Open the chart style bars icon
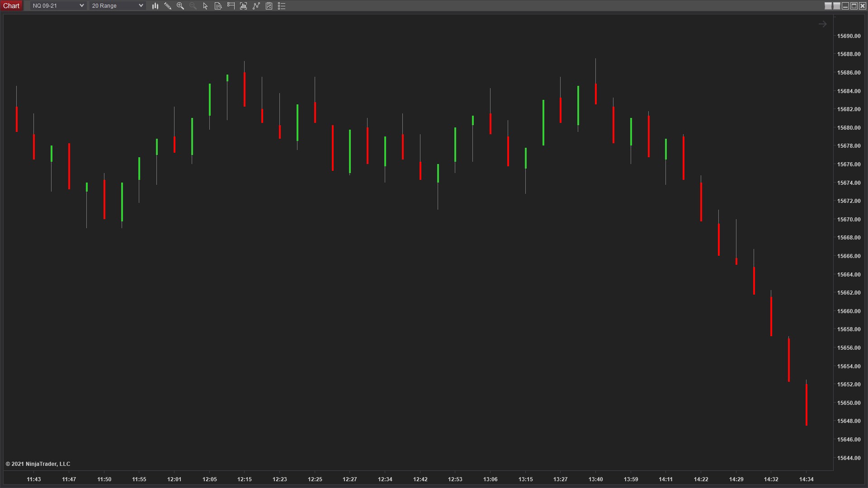The width and height of the screenshot is (868, 488). [155, 6]
